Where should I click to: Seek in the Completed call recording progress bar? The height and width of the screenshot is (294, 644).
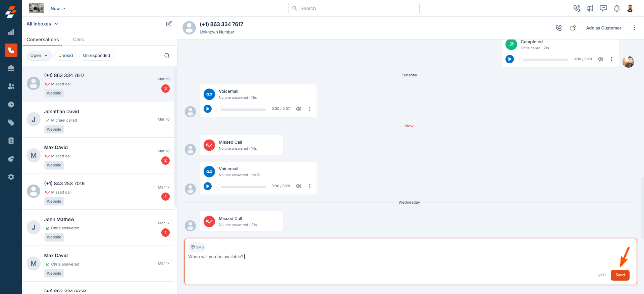coord(543,60)
